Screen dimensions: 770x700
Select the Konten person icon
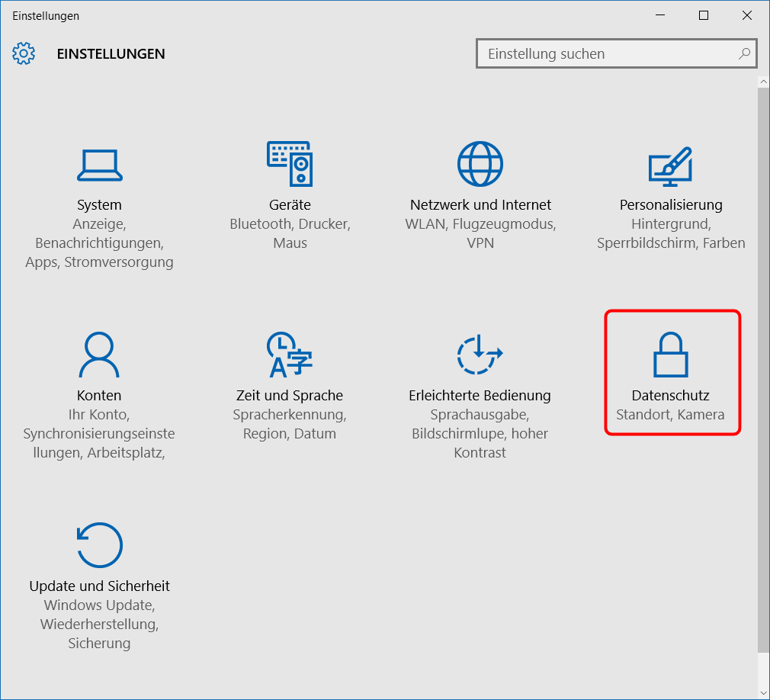[x=99, y=355]
